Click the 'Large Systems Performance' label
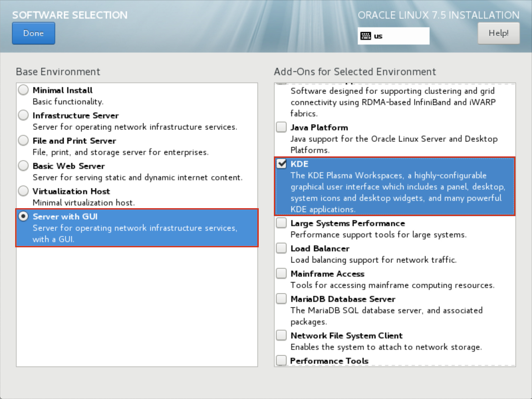The image size is (532, 399). pos(348,223)
